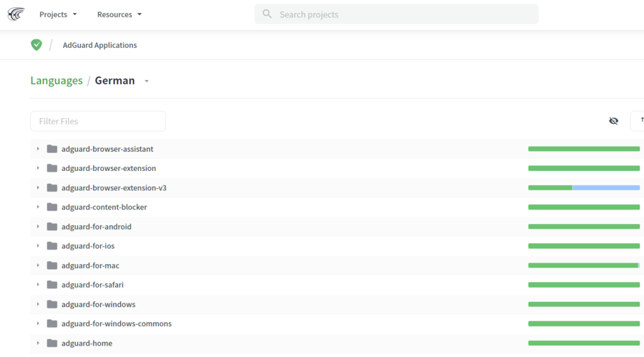Click the Crowdin logo icon
Viewport: 644px width, 357px height.
pos(16,14)
